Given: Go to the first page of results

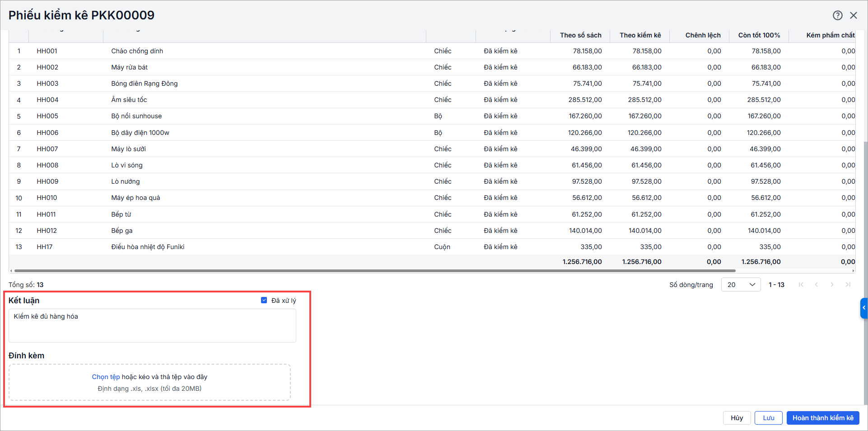Looking at the screenshot, I should pos(801,284).
